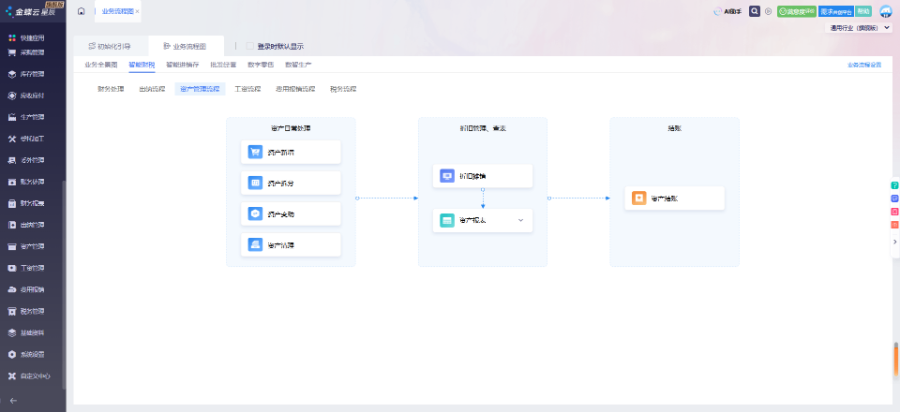
Task: Toggle the 登录时默认显示 checkbox
Action: (x=250, y=46)
